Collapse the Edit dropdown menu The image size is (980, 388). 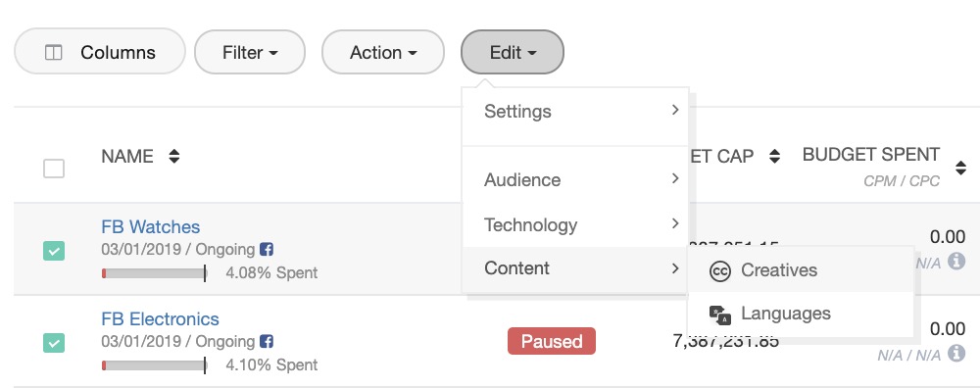coord(513,53)
